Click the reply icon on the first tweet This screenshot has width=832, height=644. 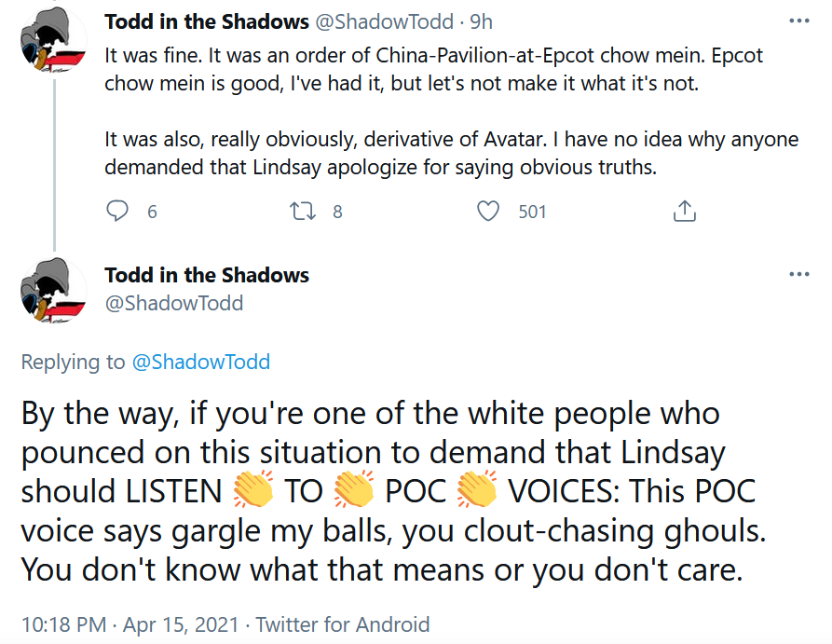pyautogui.click(x=117, y=211)
